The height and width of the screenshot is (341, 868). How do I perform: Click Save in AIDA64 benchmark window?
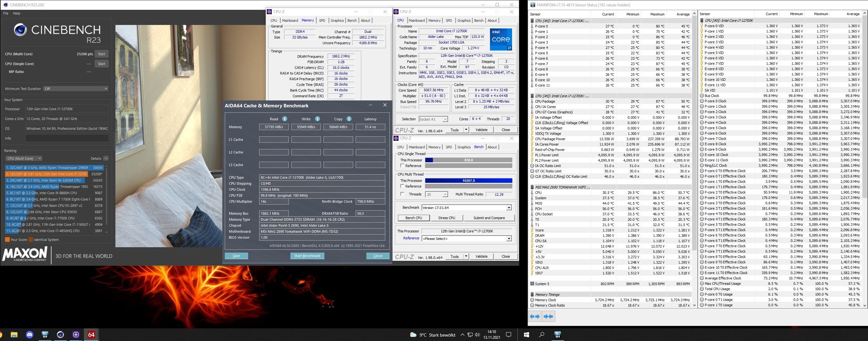pyautogui.click(x=236, y=256)
